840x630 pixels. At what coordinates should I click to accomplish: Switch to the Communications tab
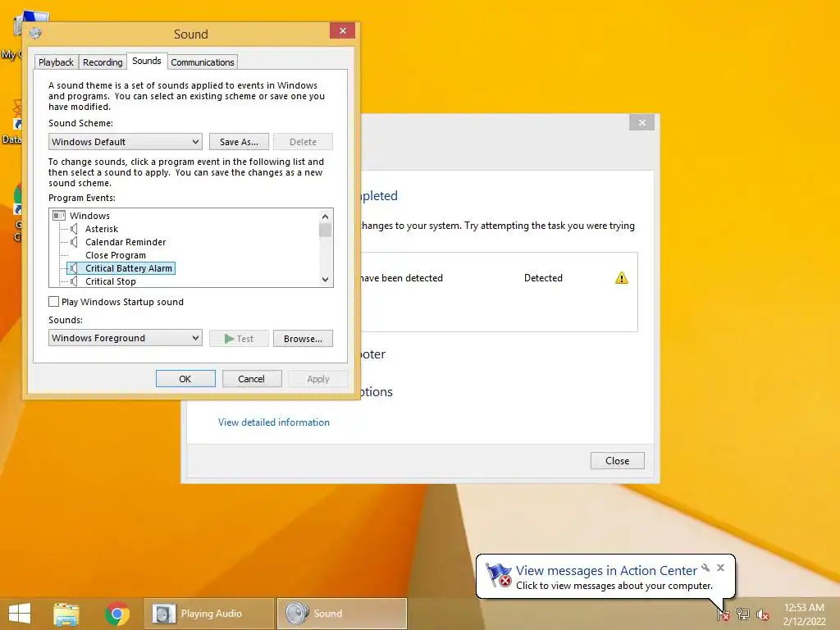203,62
